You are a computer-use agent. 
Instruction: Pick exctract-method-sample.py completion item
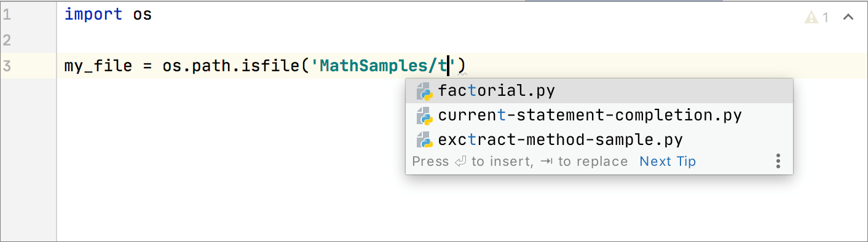click(599, 140)
